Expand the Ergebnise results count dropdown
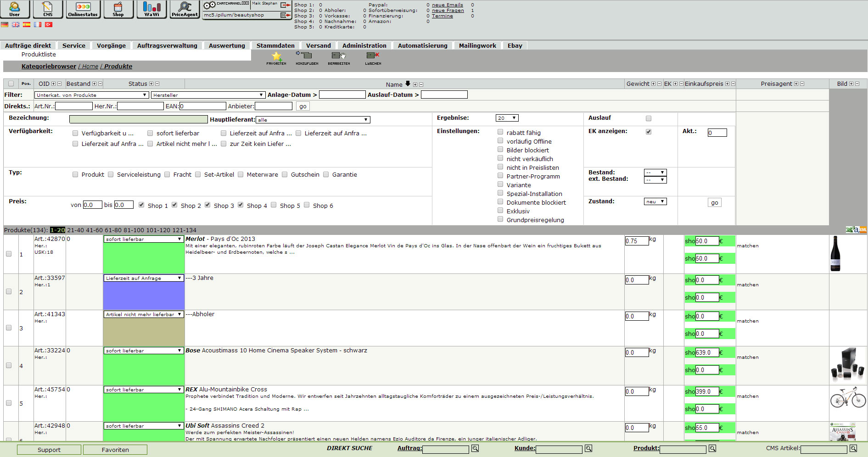Viewport: 868px width, 457px height. pos(507,118)
